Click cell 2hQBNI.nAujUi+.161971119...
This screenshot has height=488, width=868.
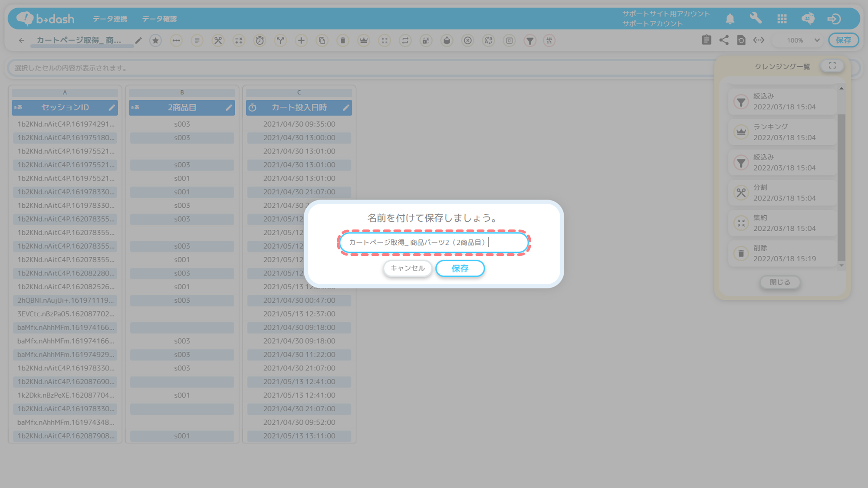click(65, 300)
